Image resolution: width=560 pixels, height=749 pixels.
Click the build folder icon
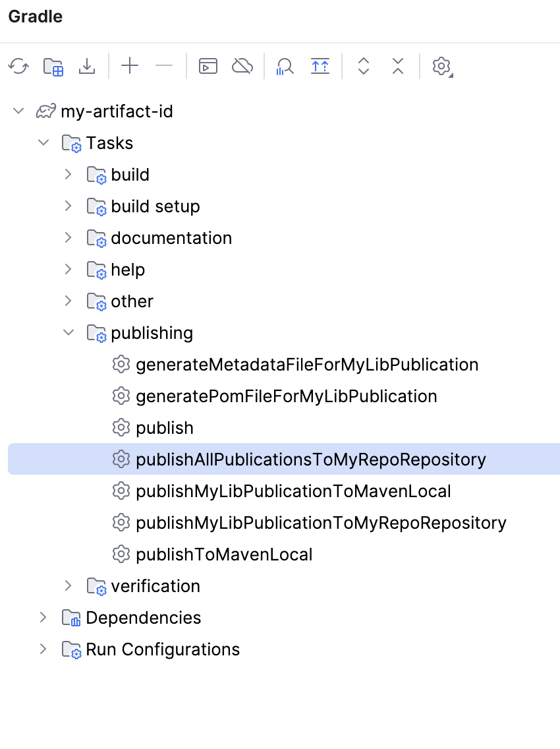pos(96,175)
